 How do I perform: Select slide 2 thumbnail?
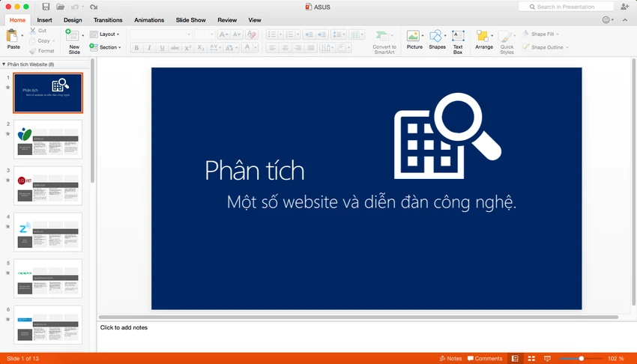coord(48,139)
